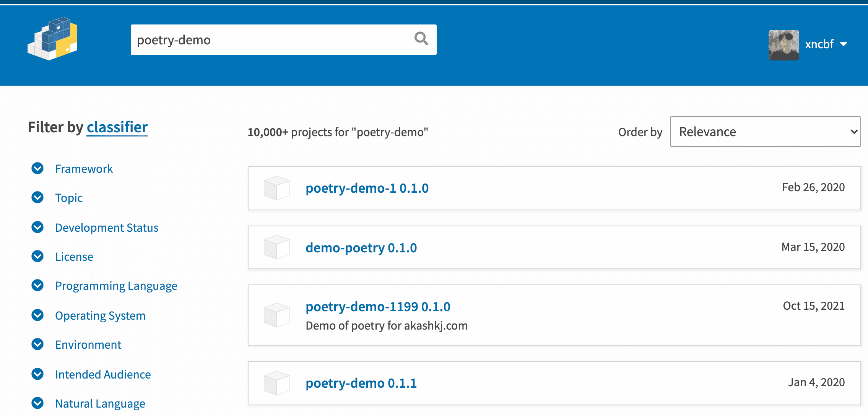The width and height of the screenshot is (868, 416).
Task: Expand the Topic classifier filter
Action: click(69, 198)
